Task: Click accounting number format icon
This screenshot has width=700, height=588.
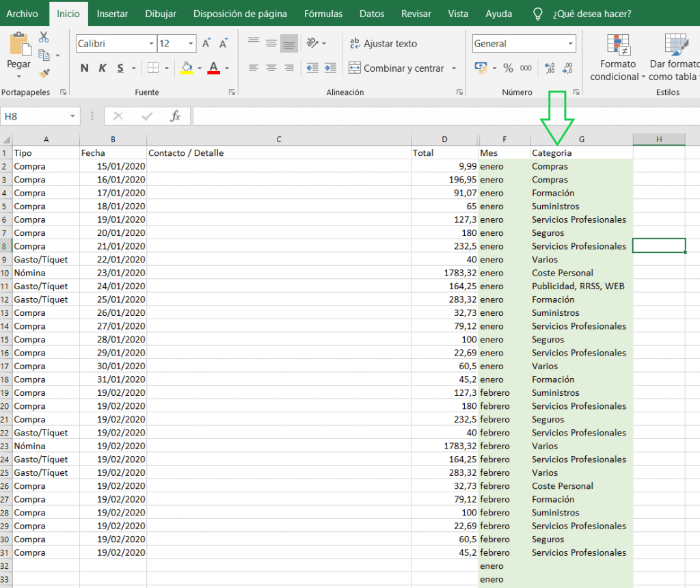Action: point(481,68)
